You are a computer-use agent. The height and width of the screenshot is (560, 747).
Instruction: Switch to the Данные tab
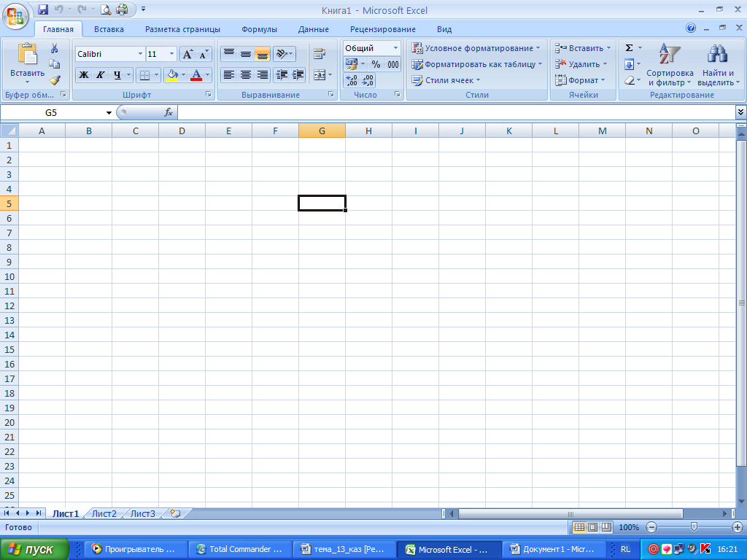point(314,29)
